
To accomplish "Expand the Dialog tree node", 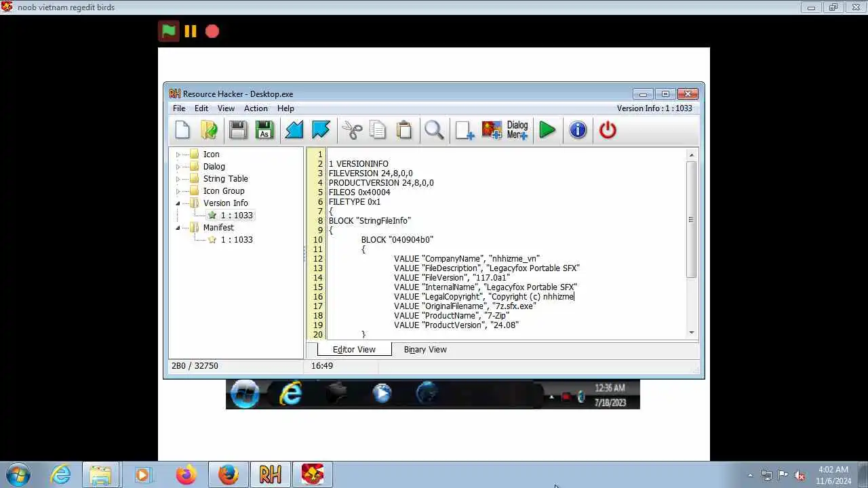I will (x=178, y=167).
